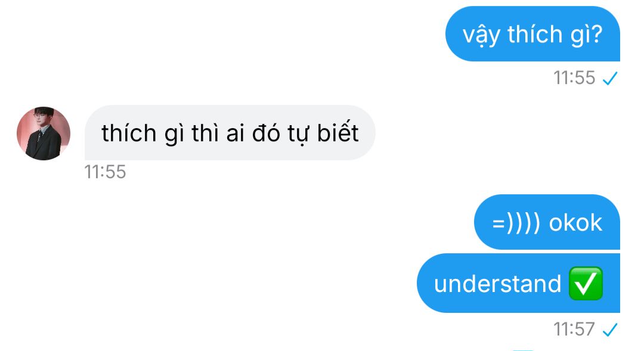Select the '=)))) okok' message bubble

click(547, 222)
